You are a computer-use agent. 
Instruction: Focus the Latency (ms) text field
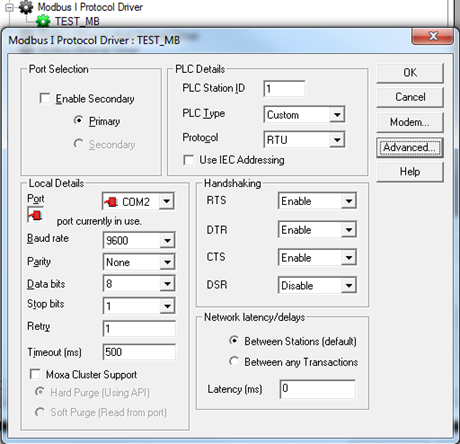318,389
